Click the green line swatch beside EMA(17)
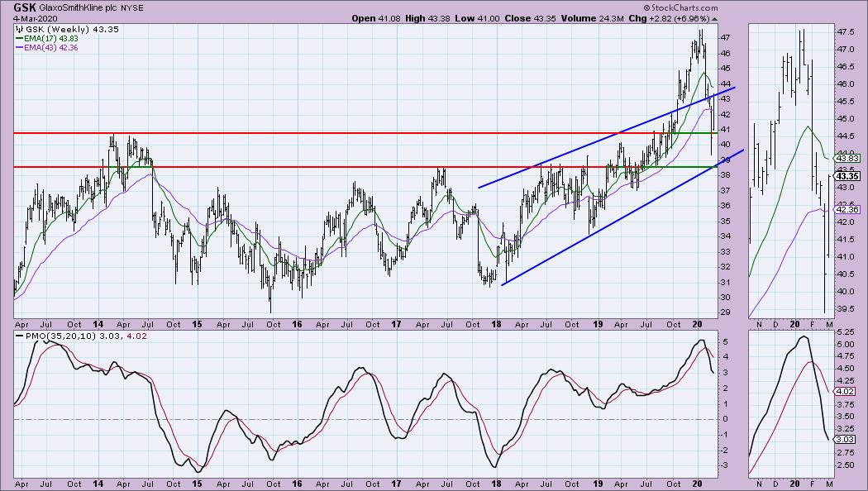 click(19, 39)
